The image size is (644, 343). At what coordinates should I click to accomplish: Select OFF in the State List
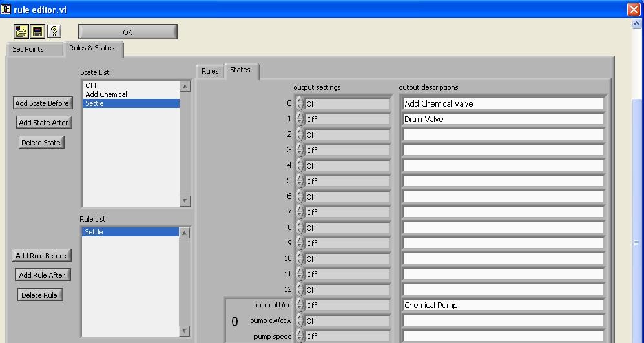coord(130,85)
